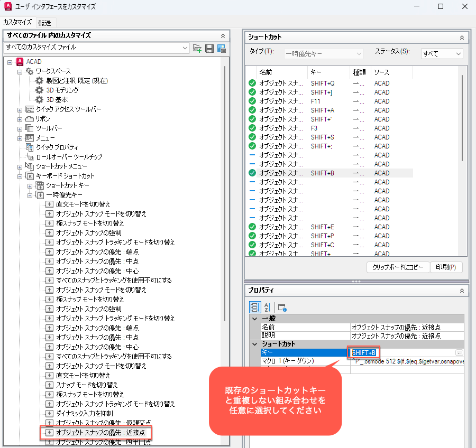Click the SHIFT+B key input field
Image resolution: width=476 pixels, height=448 pixels.
click(x=364, y=352)
